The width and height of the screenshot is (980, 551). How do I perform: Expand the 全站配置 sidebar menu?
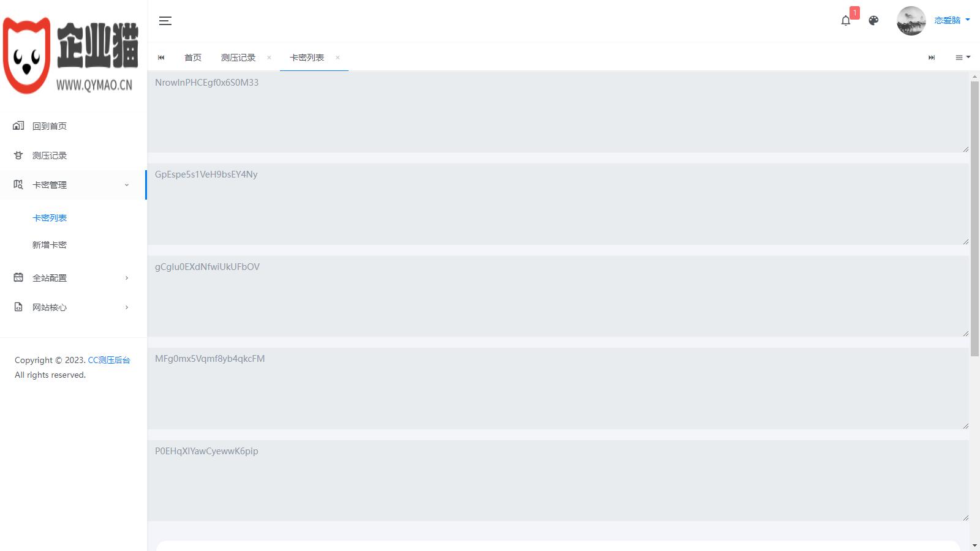pos(73,278)
